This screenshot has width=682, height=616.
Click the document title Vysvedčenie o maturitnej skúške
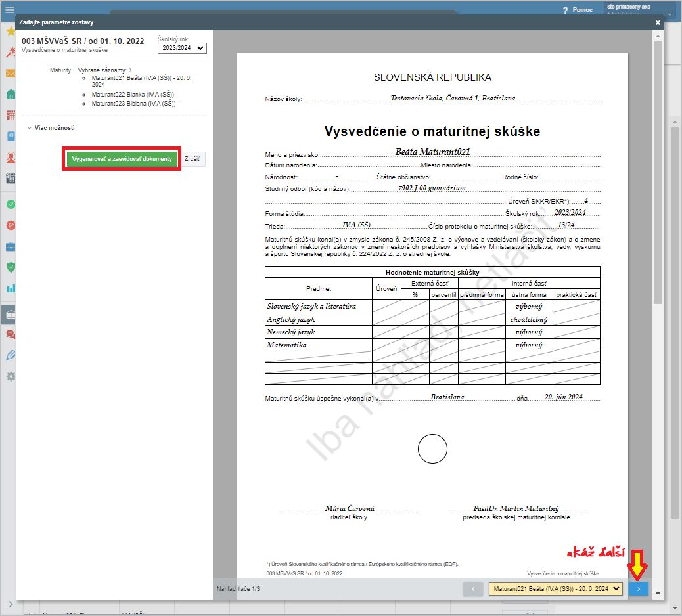(432, 131)
